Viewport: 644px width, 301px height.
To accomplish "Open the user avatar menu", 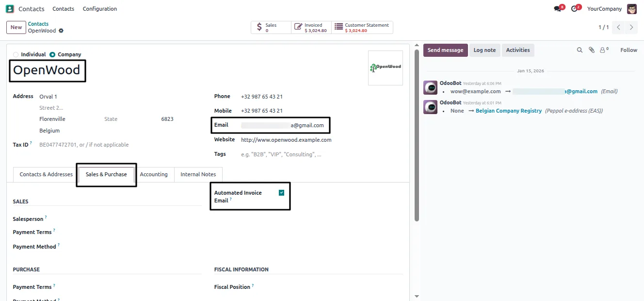I will point(632,9).
